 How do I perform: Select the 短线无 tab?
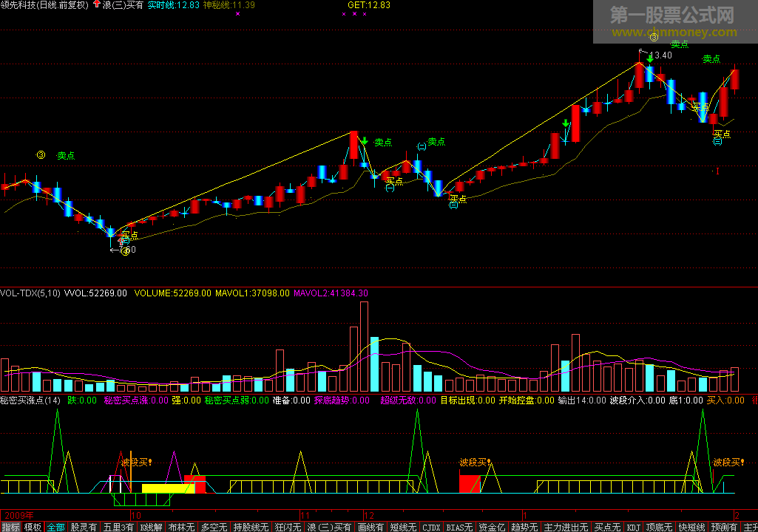click(x=403, y=527)
